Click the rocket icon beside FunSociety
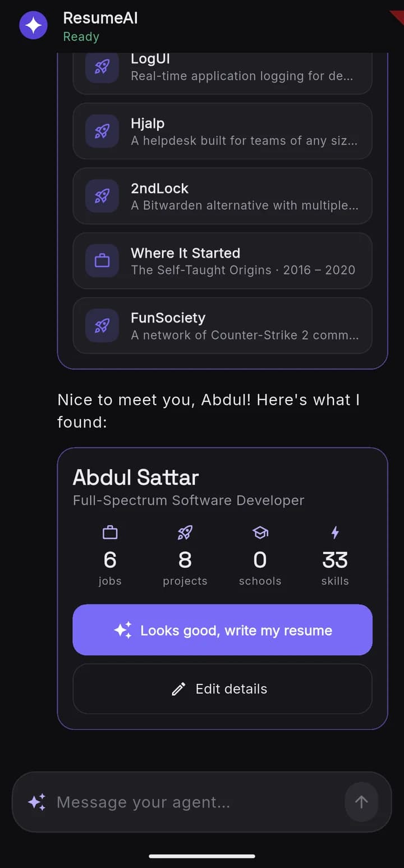Viewport: 404px width, 868px height. (x=102, y=325)
